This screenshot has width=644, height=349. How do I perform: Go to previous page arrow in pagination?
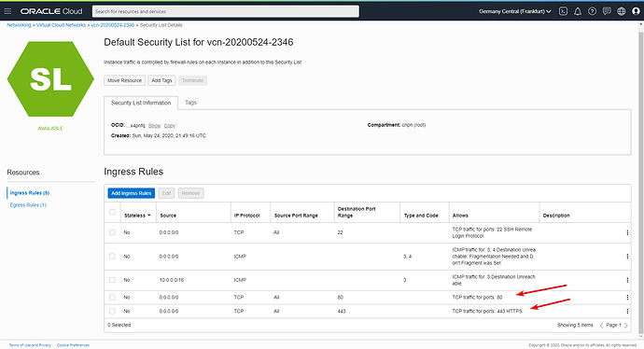pyautogui.click(x=601, y=325)
